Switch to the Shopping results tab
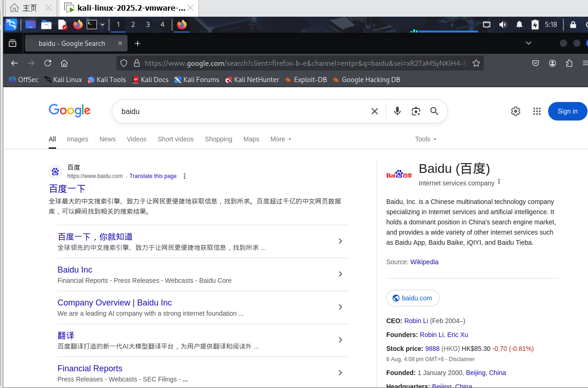This screenshot has width=588, height=388. pos(218,139)
